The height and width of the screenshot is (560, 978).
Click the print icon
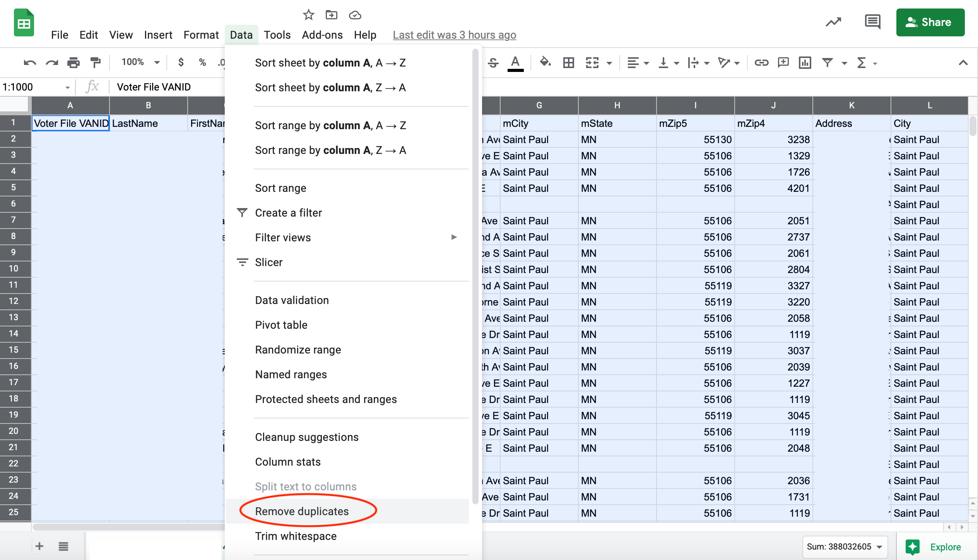[73, 63]
